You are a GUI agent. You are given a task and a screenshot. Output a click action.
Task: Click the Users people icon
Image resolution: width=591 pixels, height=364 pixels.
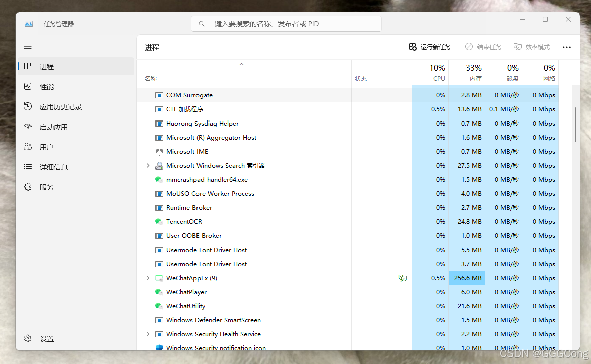(28, 147)
